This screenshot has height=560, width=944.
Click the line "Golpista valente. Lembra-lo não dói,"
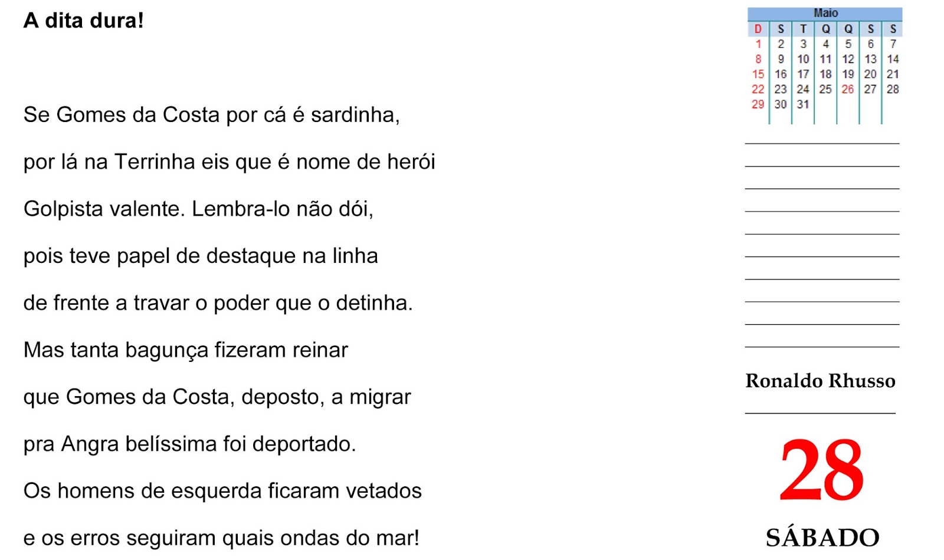click(x=198, y=209)
